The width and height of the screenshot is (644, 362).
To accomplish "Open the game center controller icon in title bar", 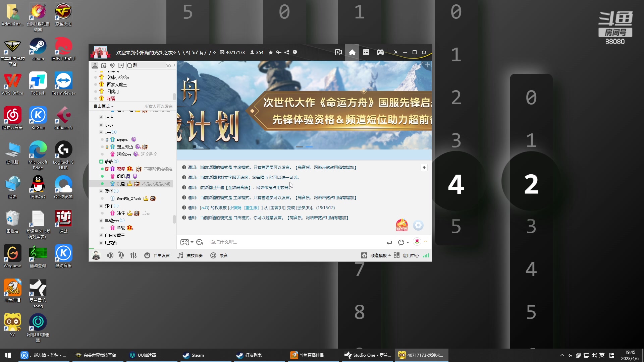I will point(380,52).
